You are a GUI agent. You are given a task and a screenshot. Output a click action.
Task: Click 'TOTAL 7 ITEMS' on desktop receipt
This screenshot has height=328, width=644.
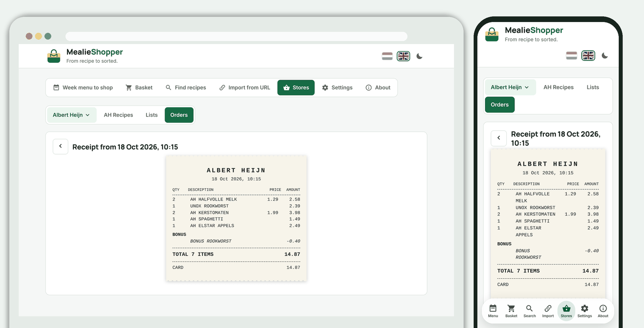point(193,254)
